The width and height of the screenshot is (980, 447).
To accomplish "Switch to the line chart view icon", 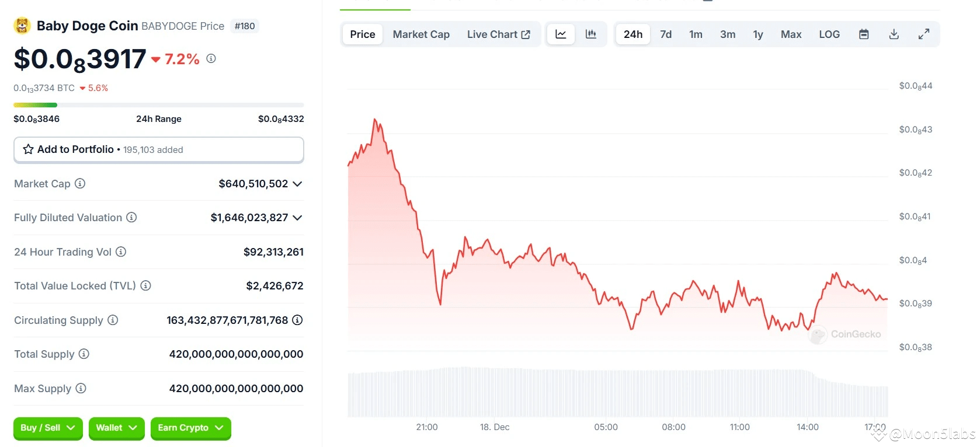I will click(561, 34).
